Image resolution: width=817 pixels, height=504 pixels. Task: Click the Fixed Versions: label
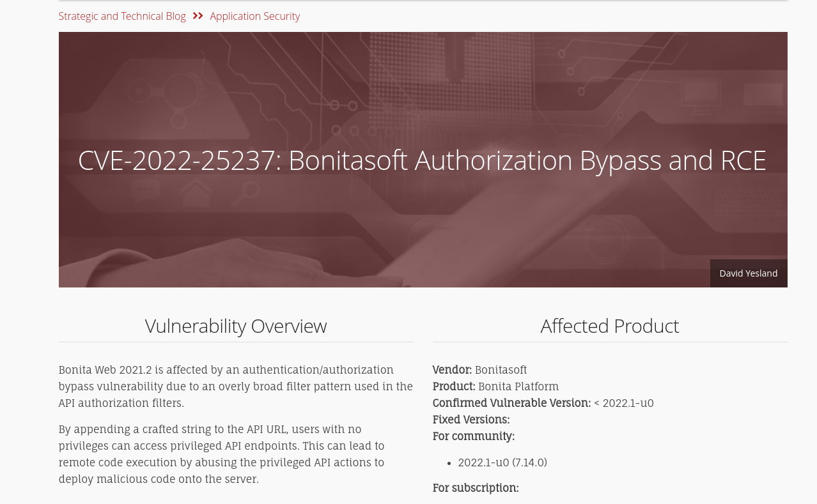(471, 420)
